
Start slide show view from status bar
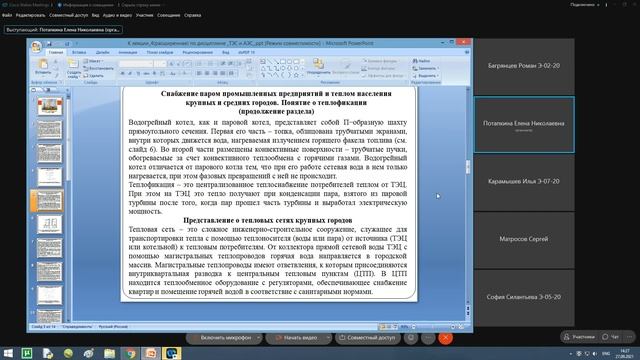396,327
